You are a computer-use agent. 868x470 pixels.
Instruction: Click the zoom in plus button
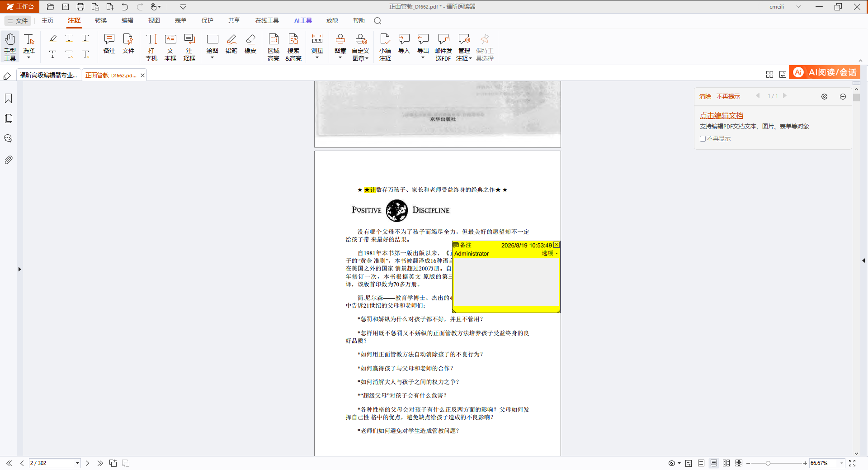[805, 463]
